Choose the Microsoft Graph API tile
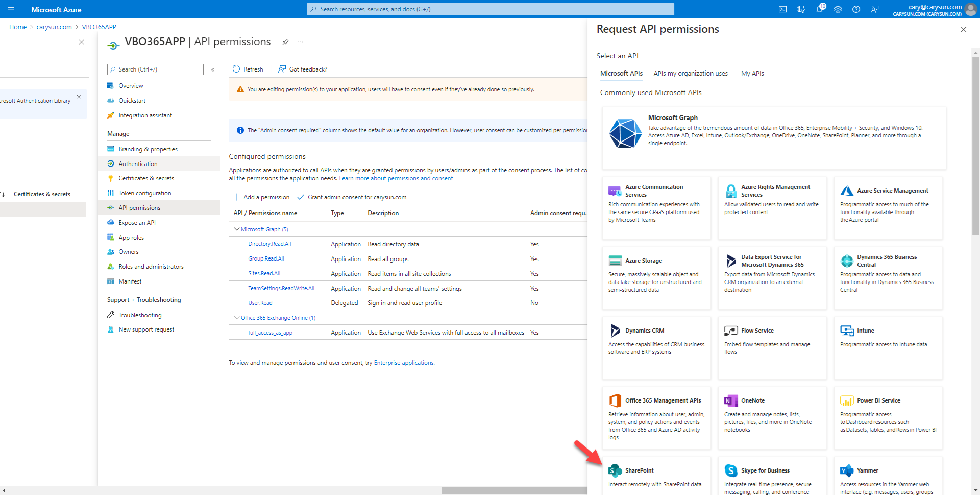Image resolution: width=980 pixels, height=495 pixels. coord(773,137)
